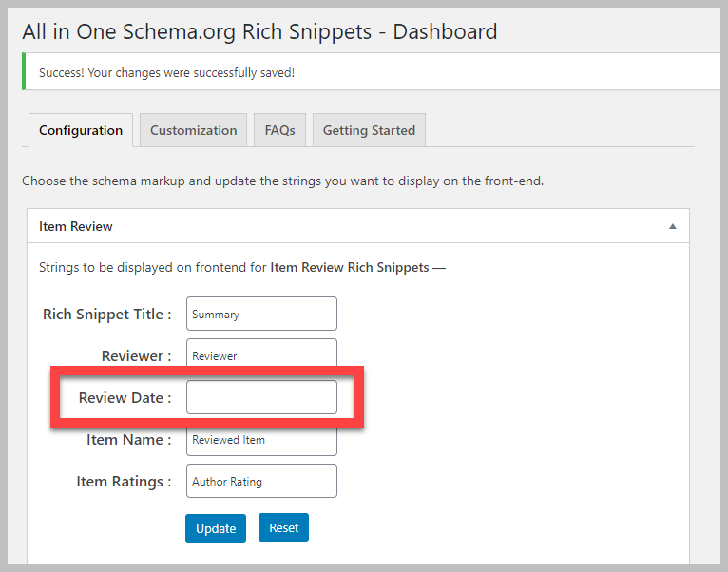The width and height of the screenshot is (728, 572).
Task: Click the 'Strings to be displayed on frontend' text
Action: (242, 267)
